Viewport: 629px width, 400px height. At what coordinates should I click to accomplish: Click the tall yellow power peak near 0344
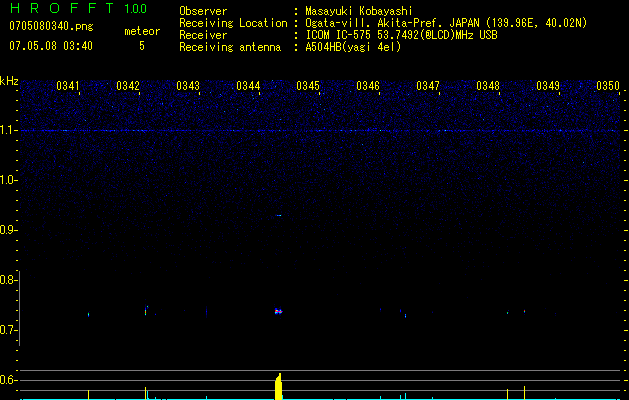278,386
